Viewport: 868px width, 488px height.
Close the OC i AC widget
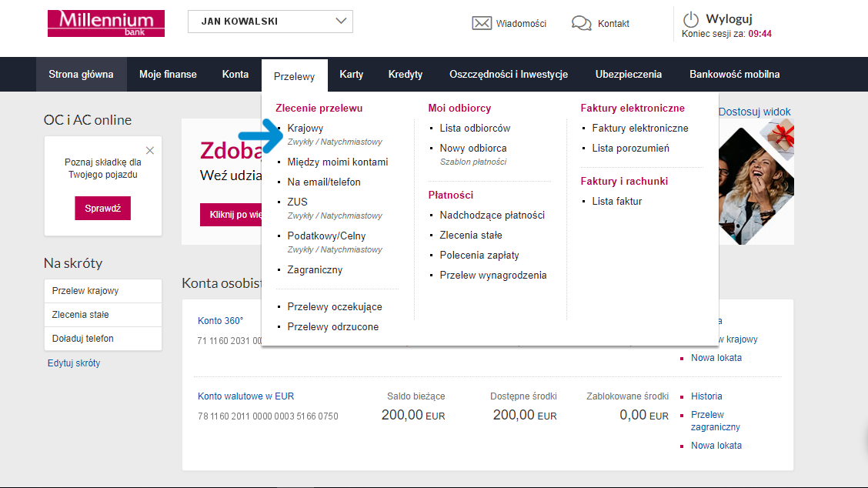pyautogui.click(x=150, y=151)
